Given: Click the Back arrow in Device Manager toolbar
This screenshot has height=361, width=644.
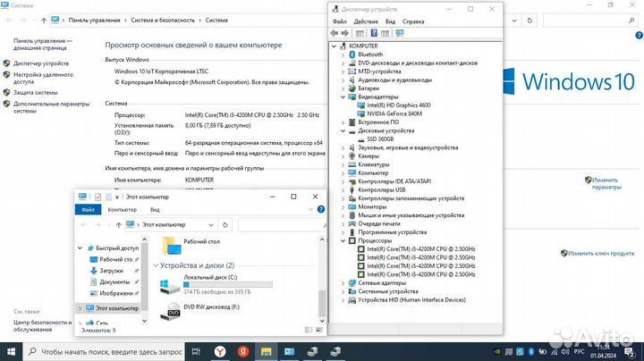Looking at the screenshot, I should pyautogui.click(x=335, y=33).
